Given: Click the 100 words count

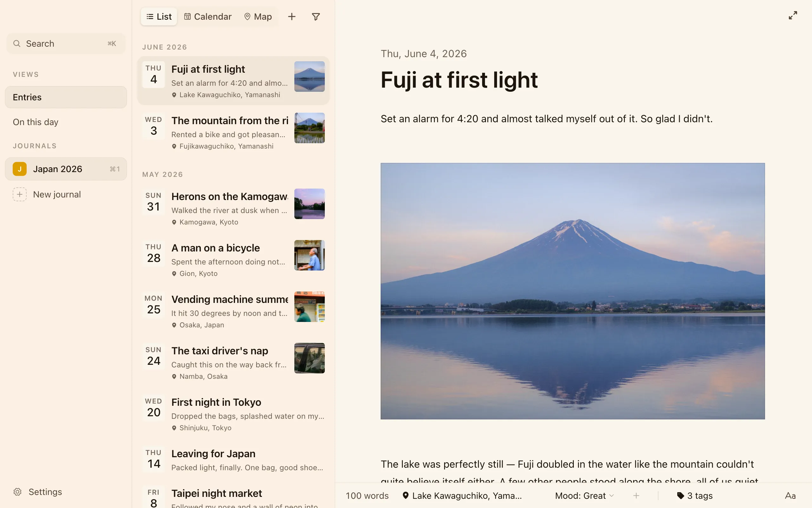Looking at the screenshot, I should [367, 496].
